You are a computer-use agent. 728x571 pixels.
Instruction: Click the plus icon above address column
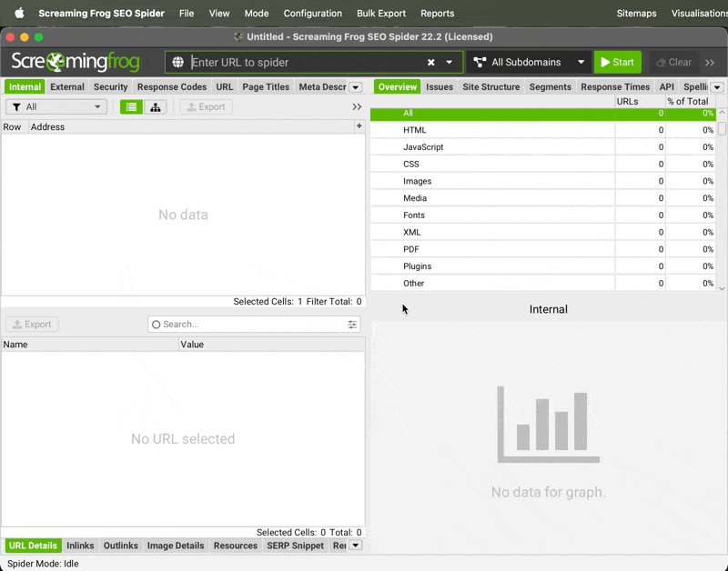tap(359, 126)
